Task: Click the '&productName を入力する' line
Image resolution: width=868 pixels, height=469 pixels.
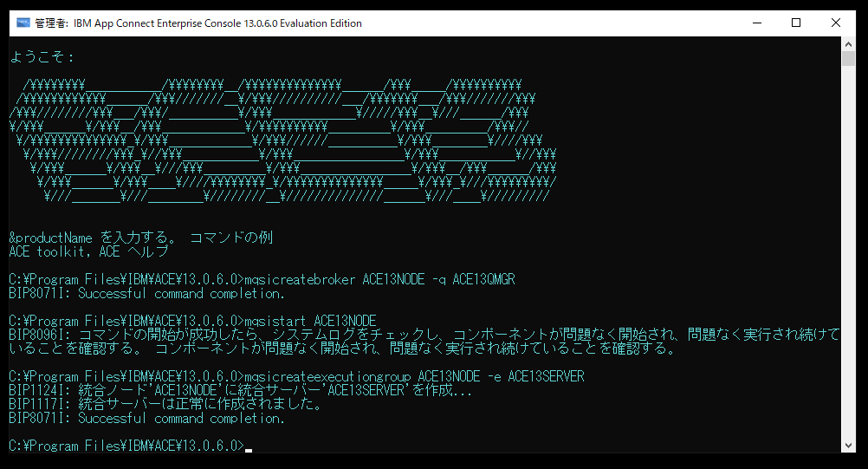Action: click(140, 238)
